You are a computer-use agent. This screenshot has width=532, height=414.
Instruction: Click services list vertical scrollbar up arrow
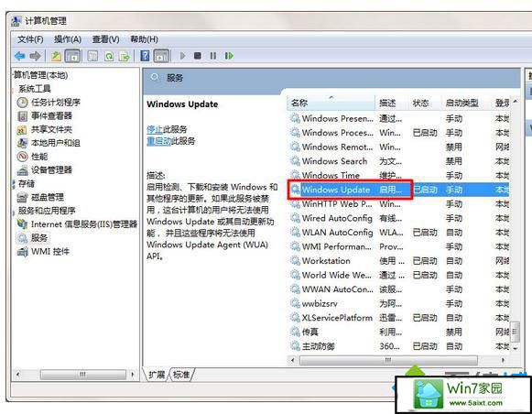point(516,101)
